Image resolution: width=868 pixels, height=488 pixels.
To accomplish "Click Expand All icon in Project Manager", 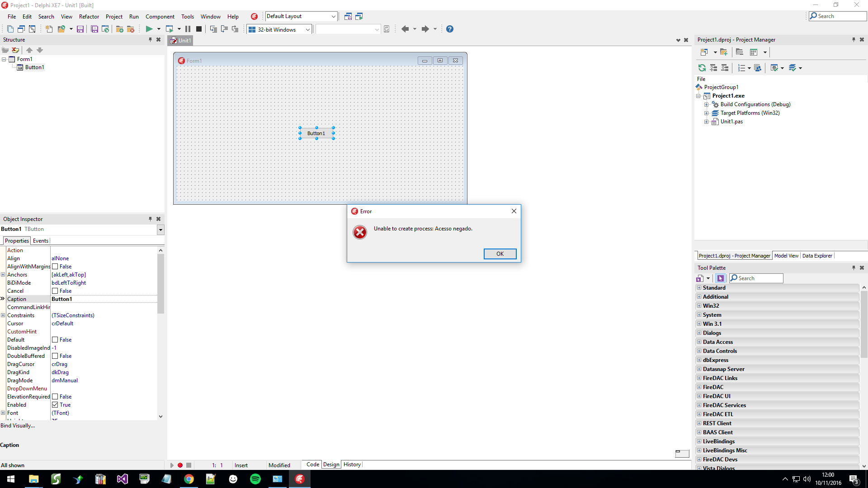I will point(714,68).
